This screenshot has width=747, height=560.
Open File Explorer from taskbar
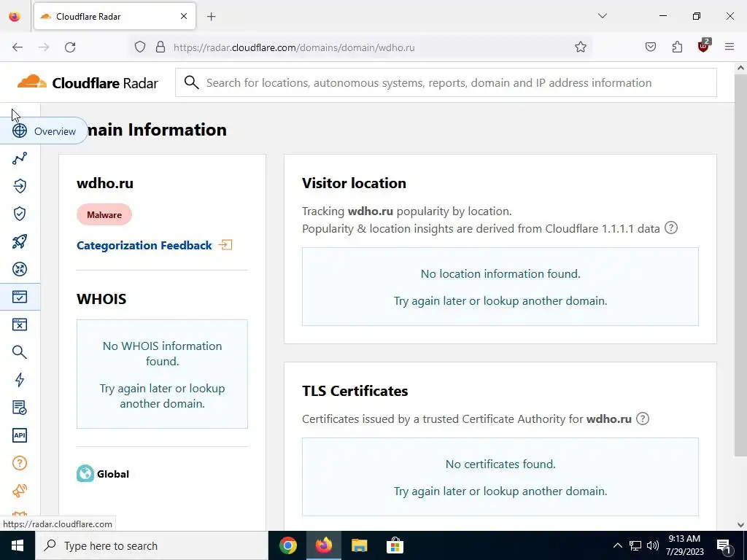point(359,545)
